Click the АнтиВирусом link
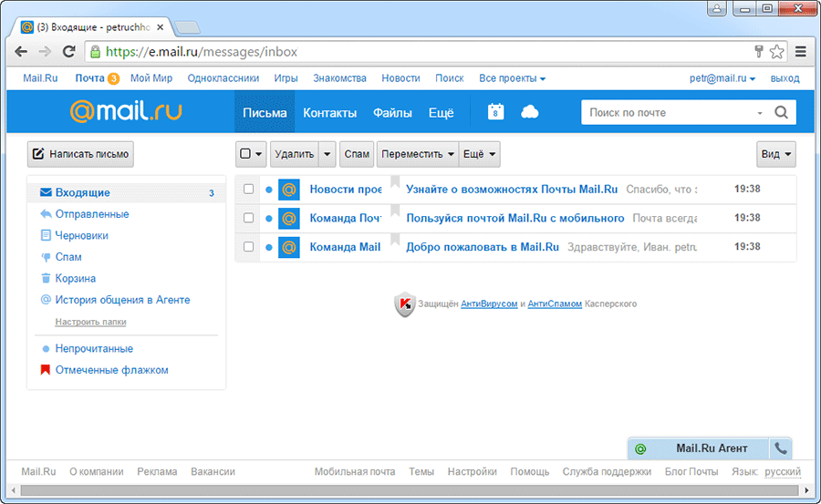The height and width of the screenshot is (504, 821). click(489, 304)
